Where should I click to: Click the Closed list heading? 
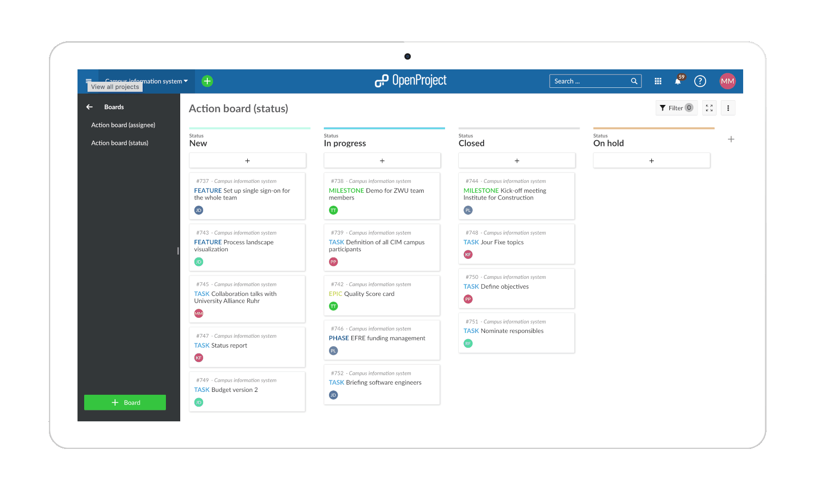click(x=471, y=143)
